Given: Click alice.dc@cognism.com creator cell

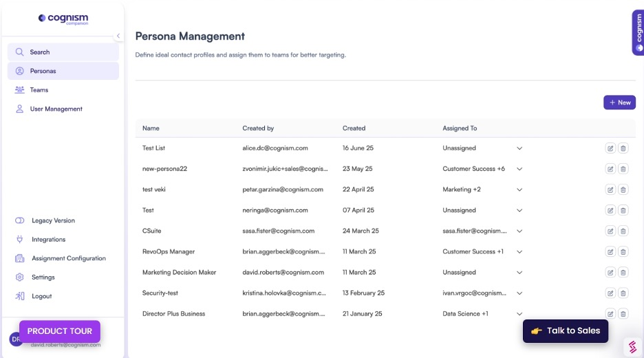Looking at the screenshot, I should point(275,148).
